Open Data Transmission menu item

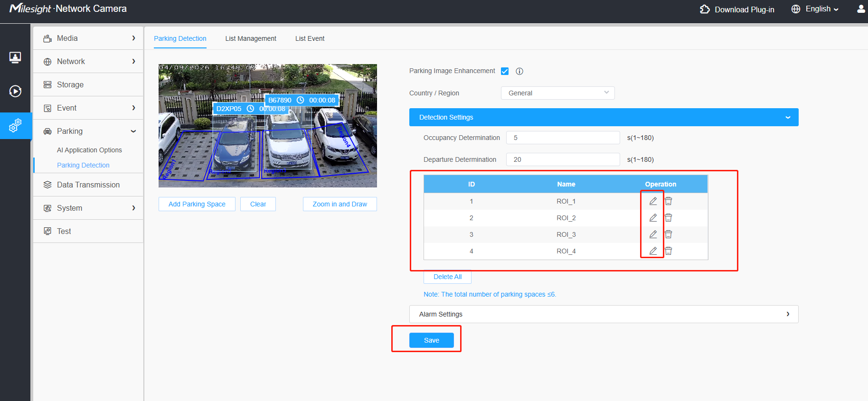coord(88,185)
